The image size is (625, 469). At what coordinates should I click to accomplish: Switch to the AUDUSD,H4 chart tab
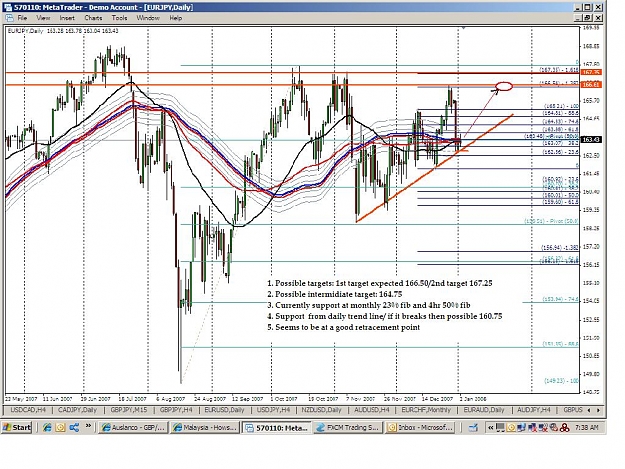[371, 410]
